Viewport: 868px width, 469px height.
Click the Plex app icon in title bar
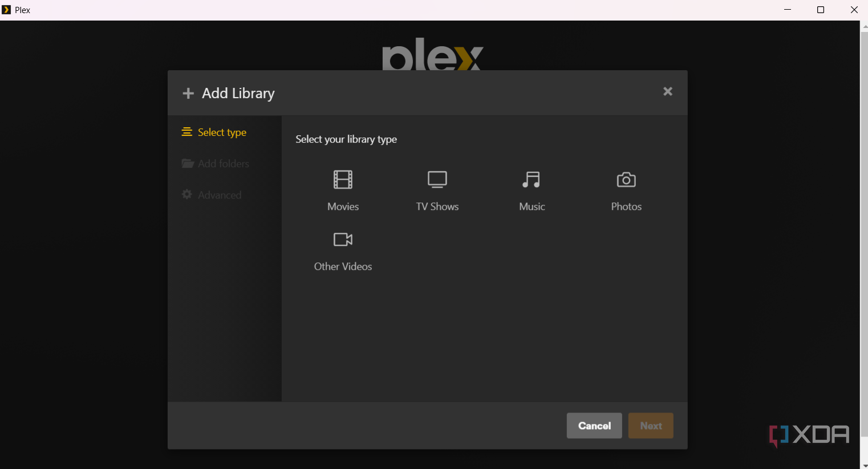[x=7, y=10]
